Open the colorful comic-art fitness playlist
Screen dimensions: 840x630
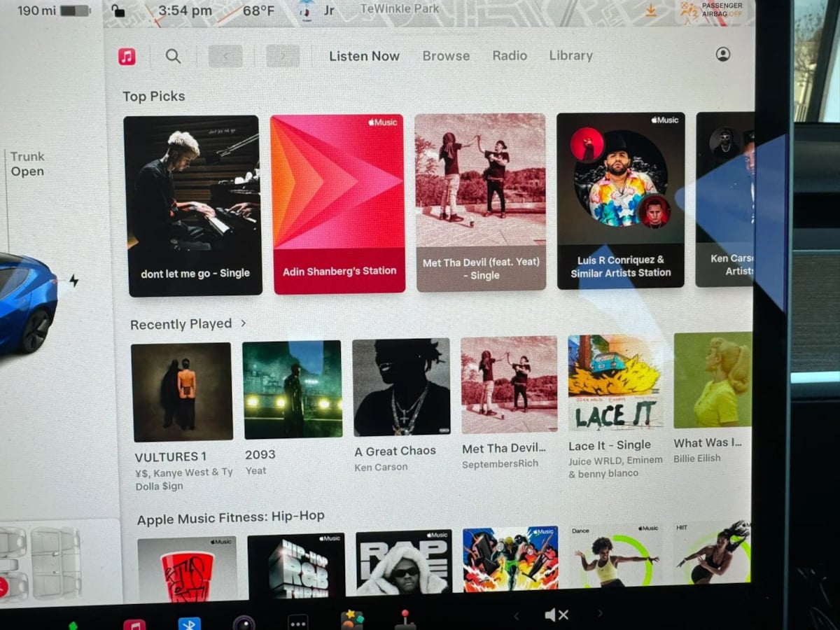tap(510, 559)
